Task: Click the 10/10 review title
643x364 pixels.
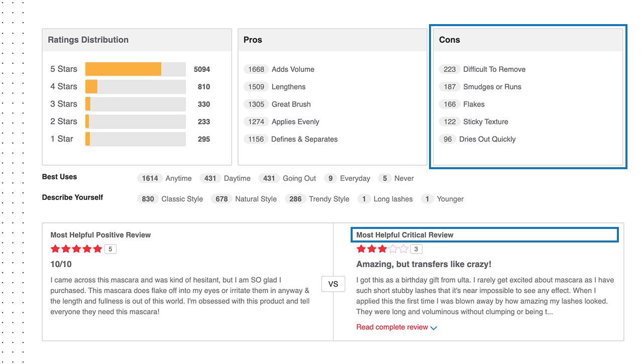Action: pos(61,264)
